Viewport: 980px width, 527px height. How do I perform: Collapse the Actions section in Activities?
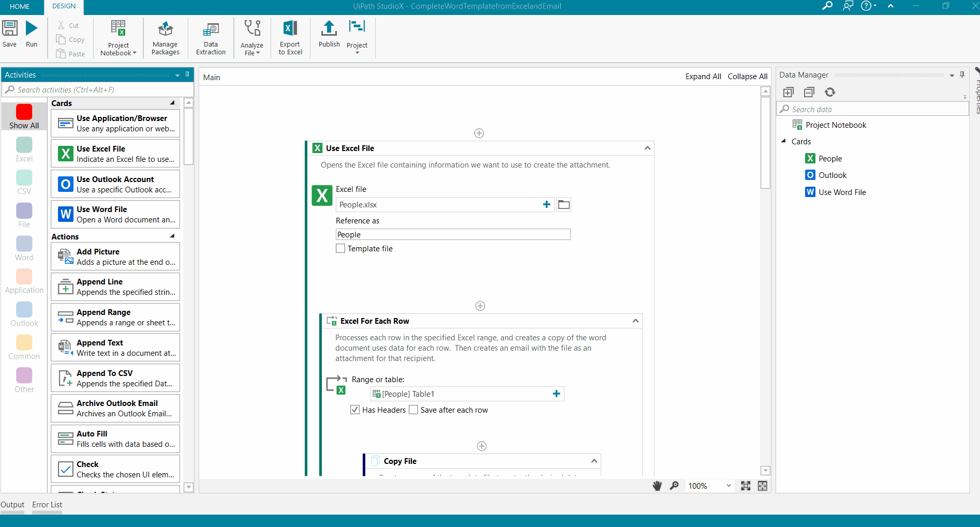pos(172,236)
